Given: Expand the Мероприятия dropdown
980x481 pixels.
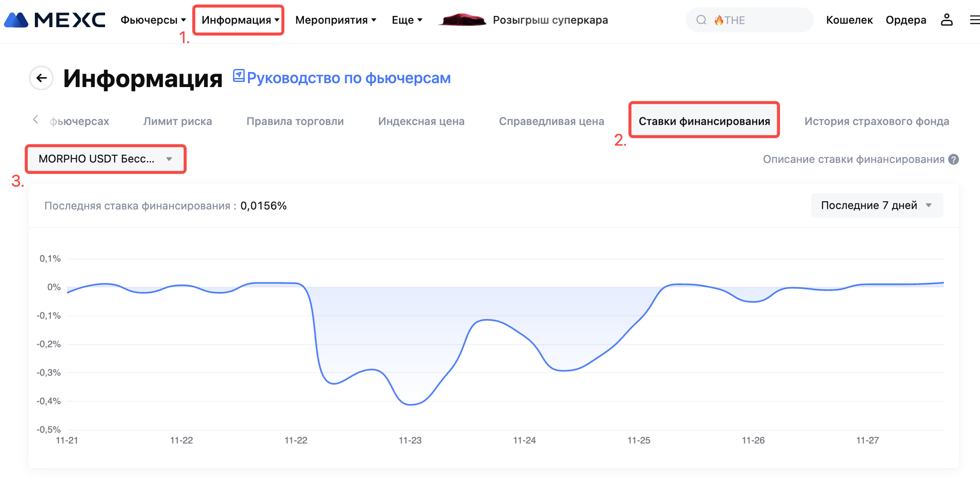Looking at the screenshot, I should tap(335, 20).
